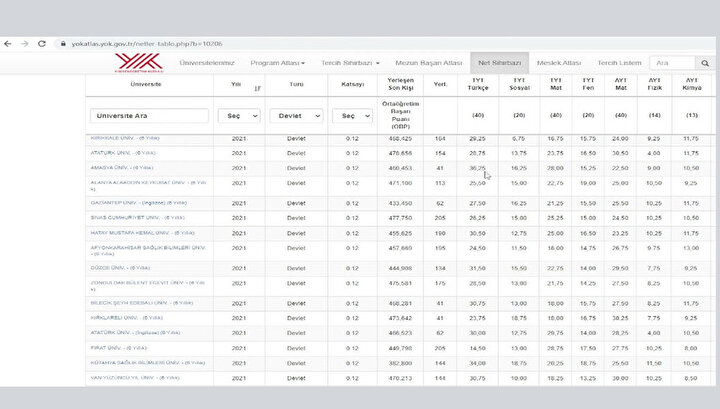This screenshot has height=409, width=720.
Task: Click the Van Yüzüncü Yıl row's Devlet cell
Action: click(296, 378)
